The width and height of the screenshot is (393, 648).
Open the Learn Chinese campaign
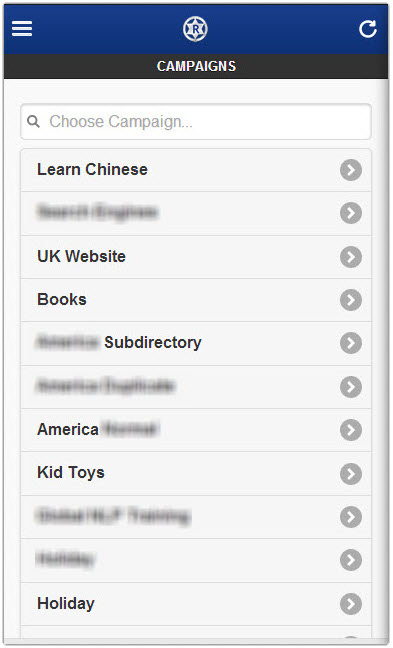coord(196,170)
